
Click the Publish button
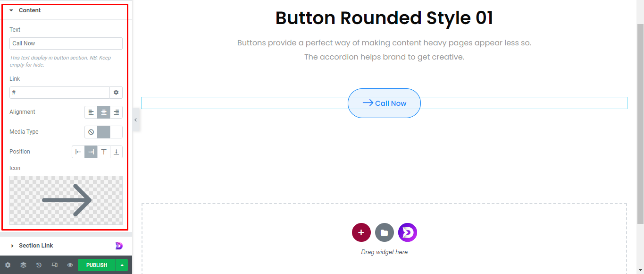[x=97, y=265]
